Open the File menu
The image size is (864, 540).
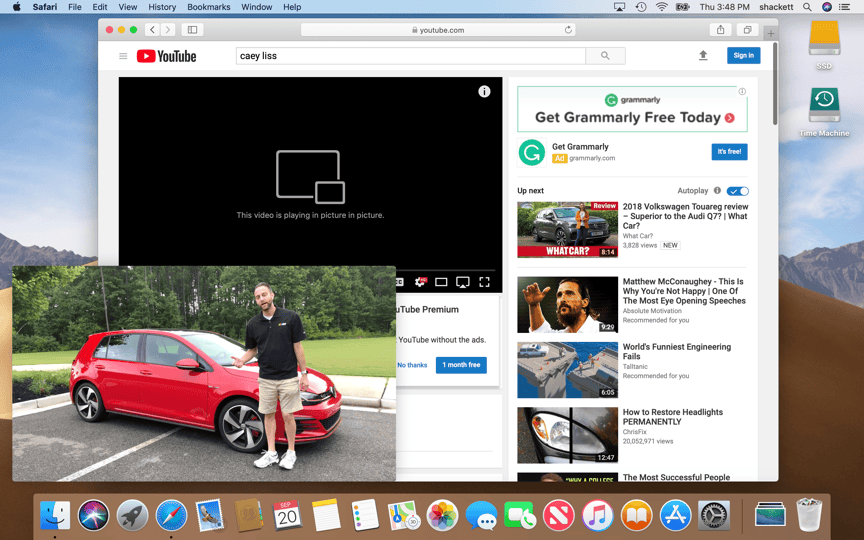coord(74,7)
